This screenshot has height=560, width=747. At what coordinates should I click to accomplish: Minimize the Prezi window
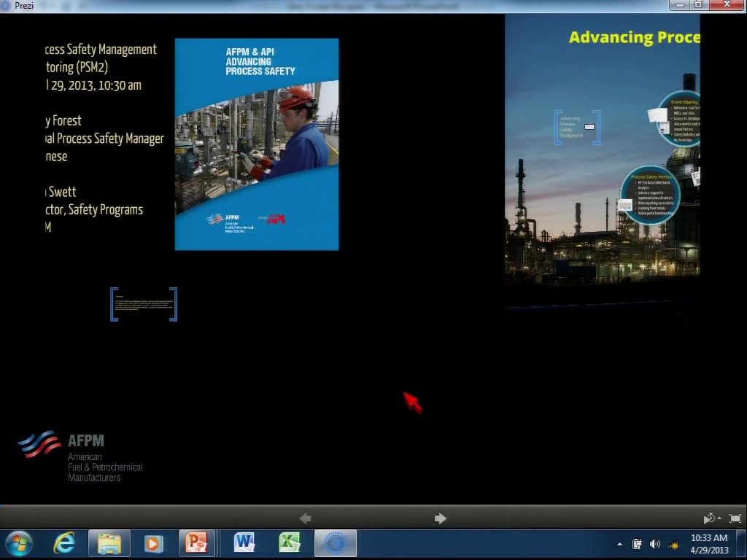click(680, 5)
